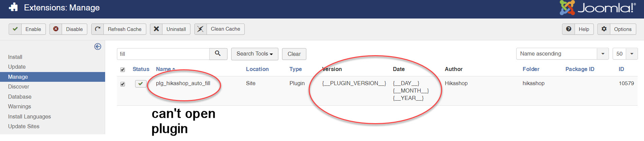Click the Site location cell
Screen dimensions: 644x141
[251, 83]
